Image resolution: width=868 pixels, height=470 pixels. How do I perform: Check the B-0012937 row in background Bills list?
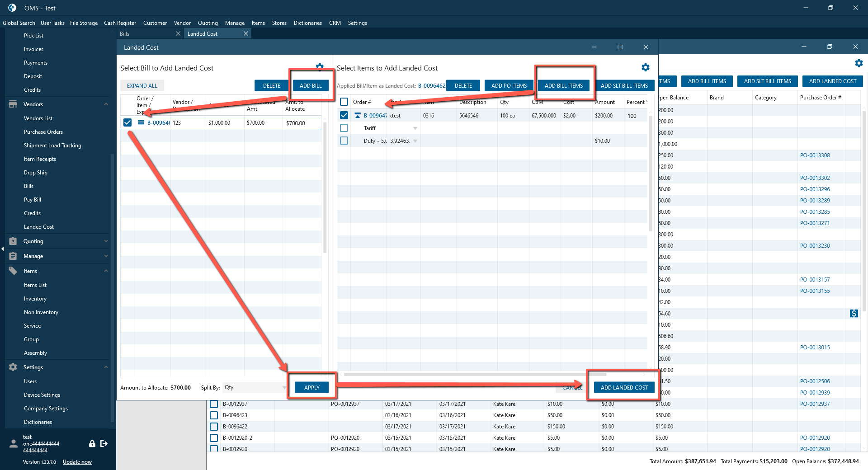click(214, 404)
